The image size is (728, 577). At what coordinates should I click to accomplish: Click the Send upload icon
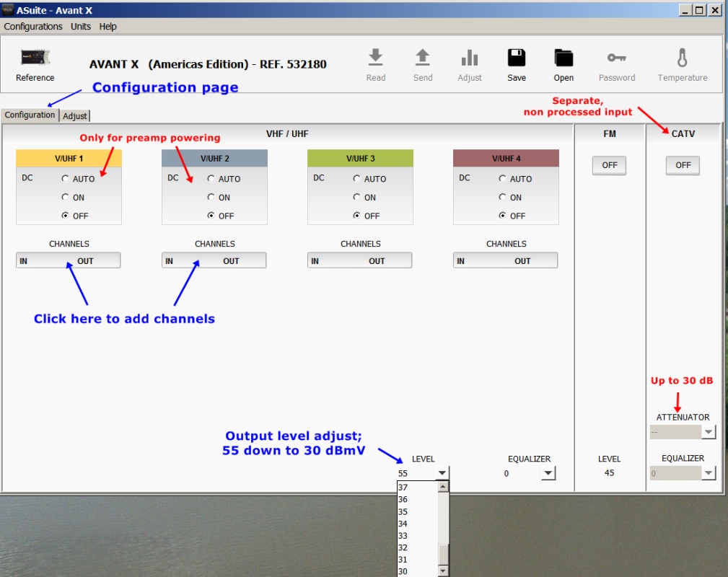[x=423, y=58]
